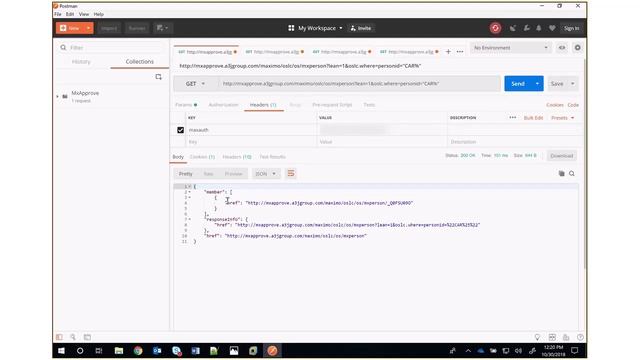Open the response Cookies tab
The width and height of the screenshot is (640, 360).
(202, 157)
